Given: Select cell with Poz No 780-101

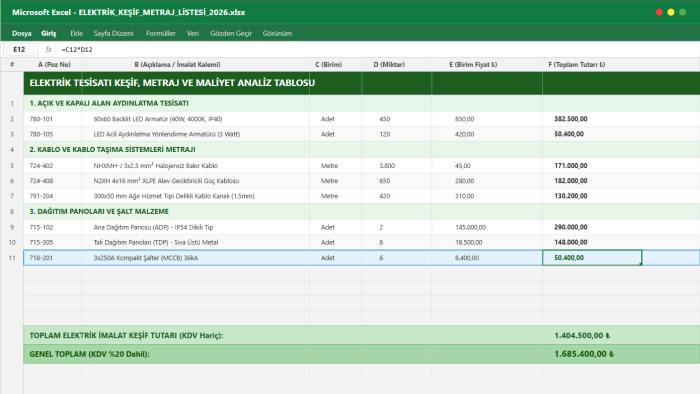Looking at the screenshot, I should click(41, 119).
